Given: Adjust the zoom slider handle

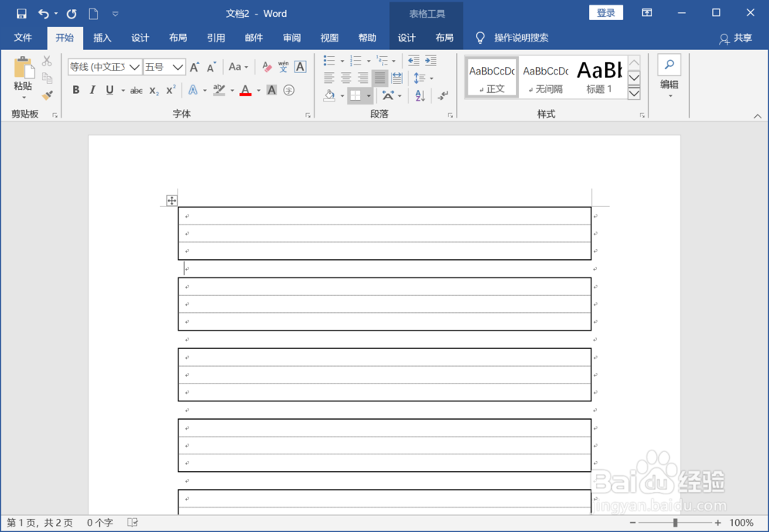Looking at the screenshot, I should pos(675,523).
